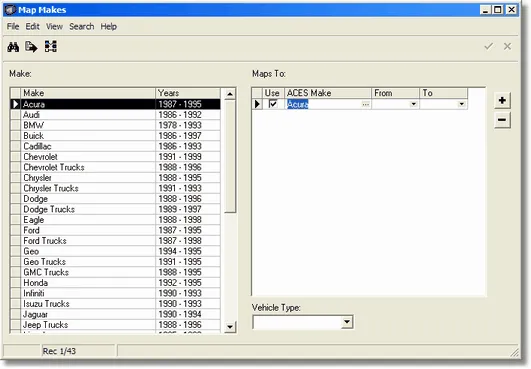531x369 pixels.
Task: Click the make list scroll up arrow
Action: (230, 94)
